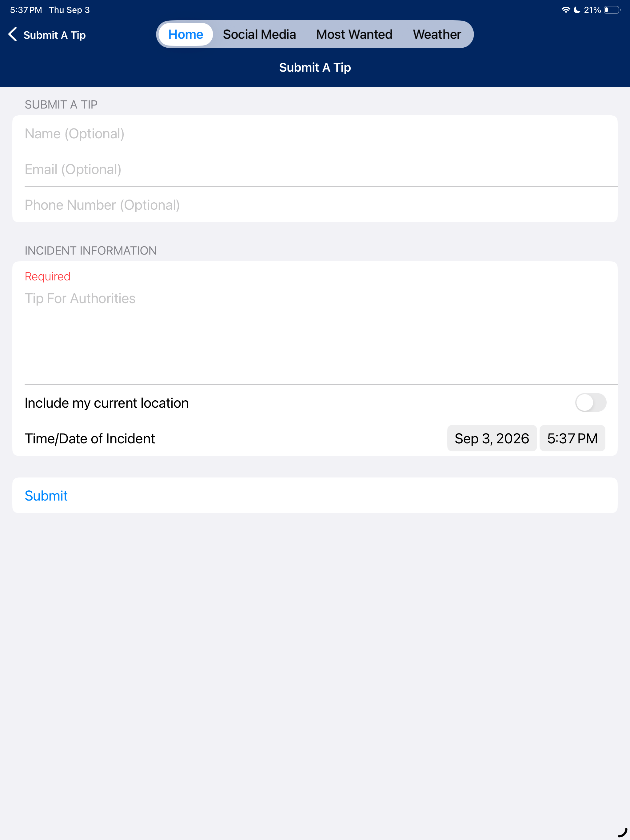
Task: Tap the Wi-Fi status icon
Action: coord(566,10)
